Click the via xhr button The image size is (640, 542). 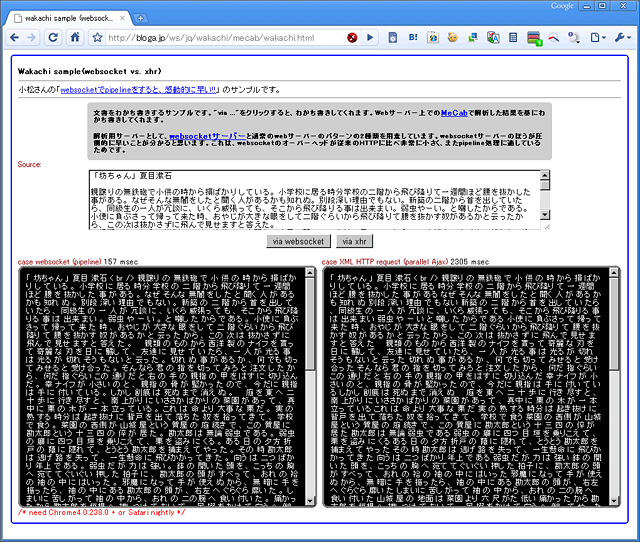pos(354,242)
